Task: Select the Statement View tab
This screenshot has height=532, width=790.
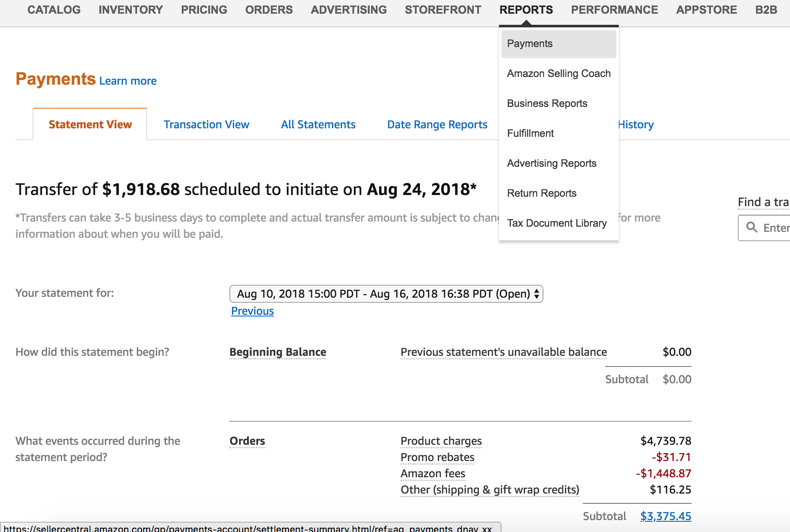Action: [x=90, y=124]
